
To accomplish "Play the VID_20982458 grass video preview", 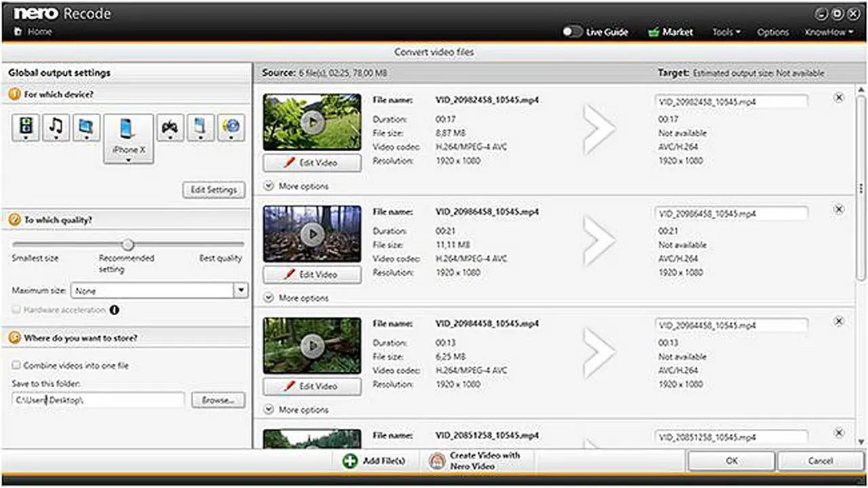I will [312, 122].
